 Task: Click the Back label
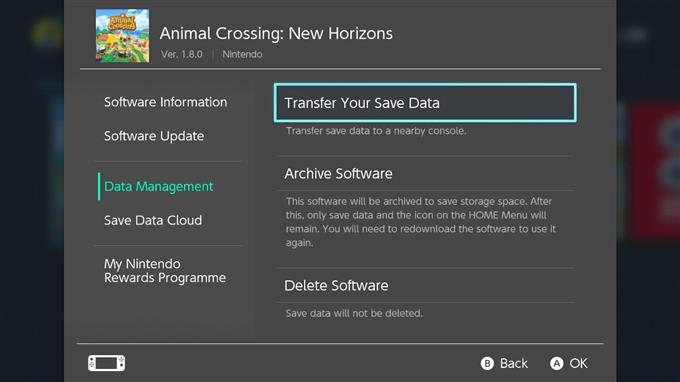(513, 363)
